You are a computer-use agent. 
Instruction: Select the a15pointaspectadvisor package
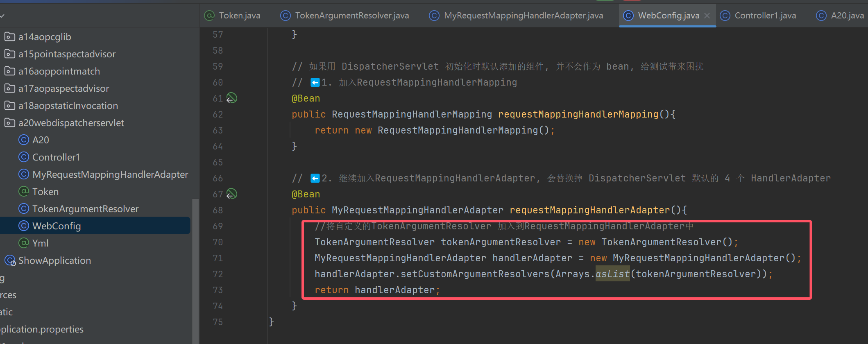coord(95,54)
